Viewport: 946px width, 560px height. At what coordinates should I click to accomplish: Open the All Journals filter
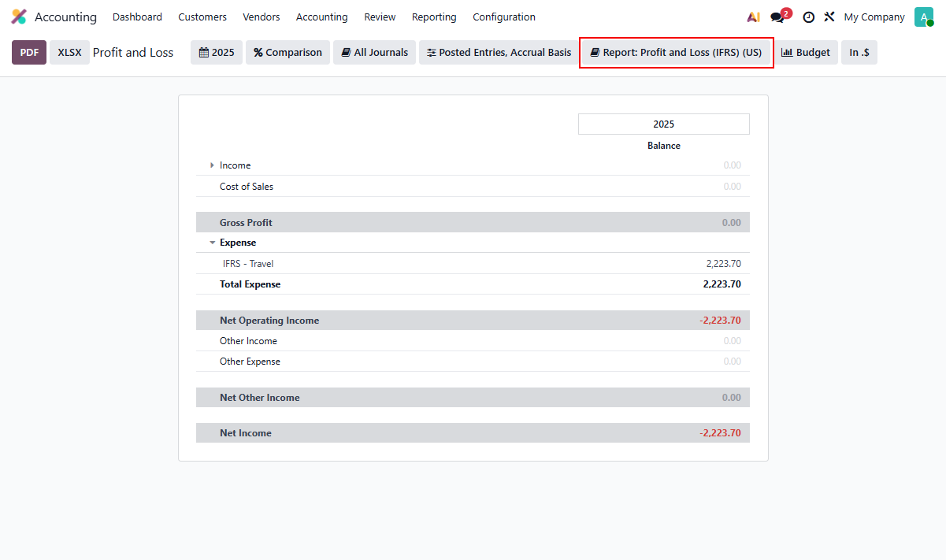point(375,52)
